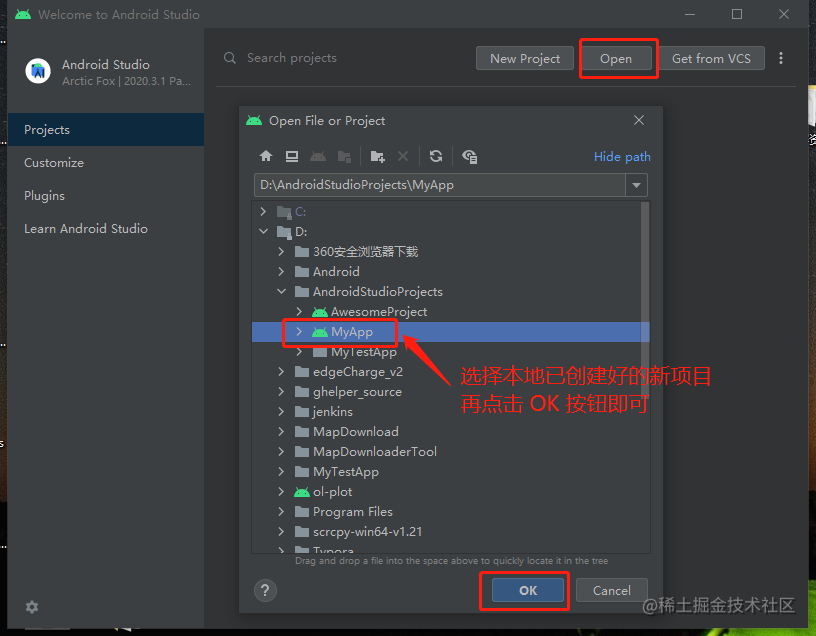Click the Hide path link
The height and width of the screenshot is (636, 816).
625,156
